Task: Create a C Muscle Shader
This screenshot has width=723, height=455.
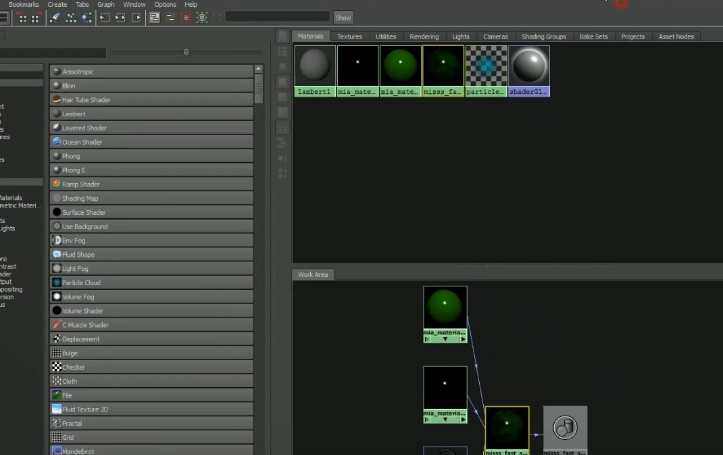Action: 152,325
